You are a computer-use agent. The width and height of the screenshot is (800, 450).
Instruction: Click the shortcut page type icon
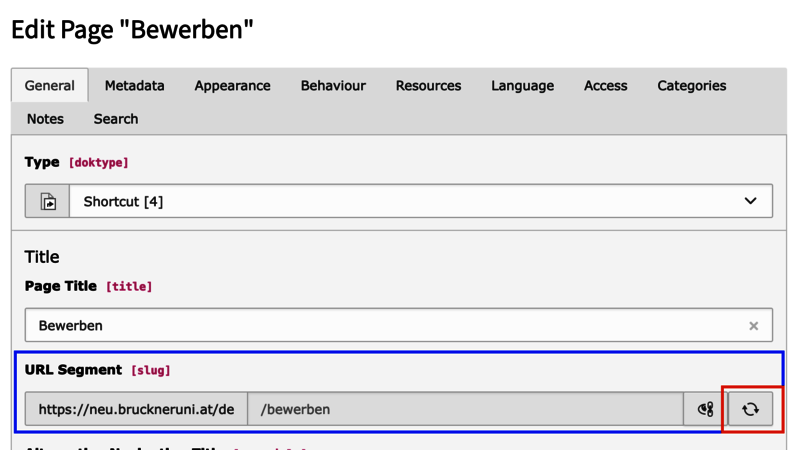coord(47,201)
